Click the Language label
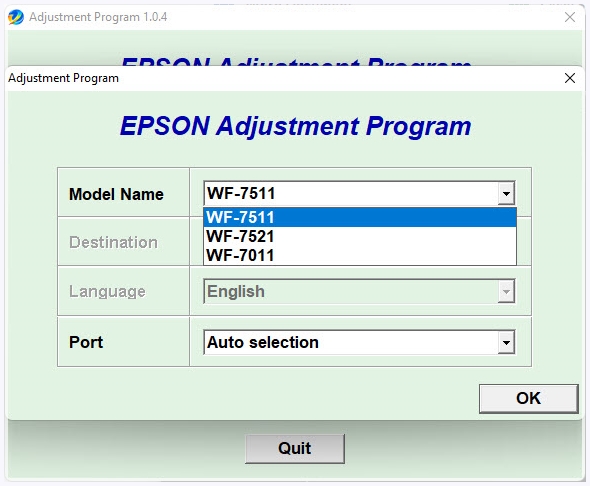The height and width of the screenshot is (486, 590). point(107,292)
